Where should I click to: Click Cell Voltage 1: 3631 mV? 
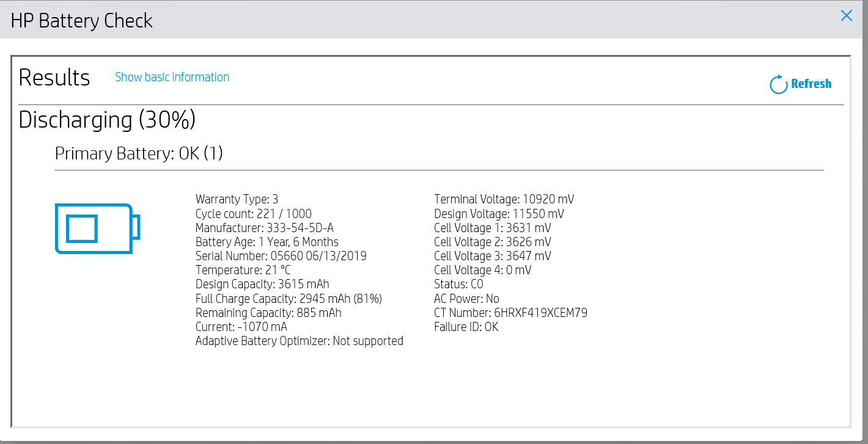coord(493,228)
